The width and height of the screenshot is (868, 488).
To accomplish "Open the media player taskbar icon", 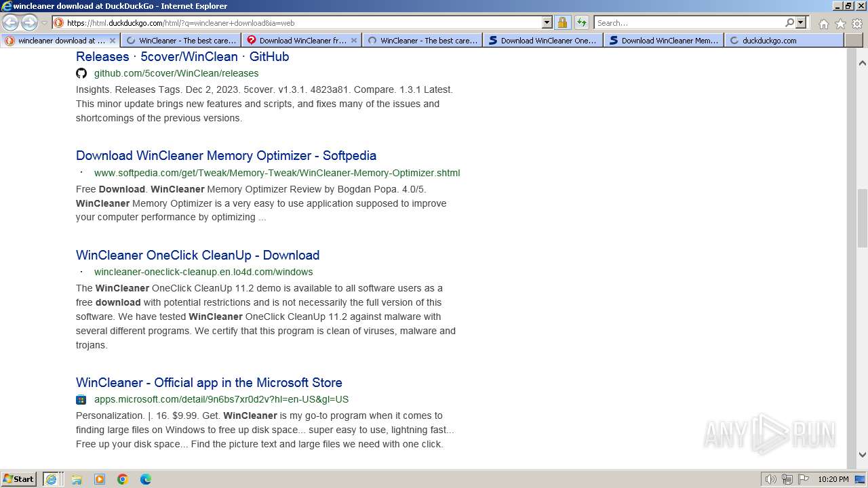I will click(x=100, y=479).
